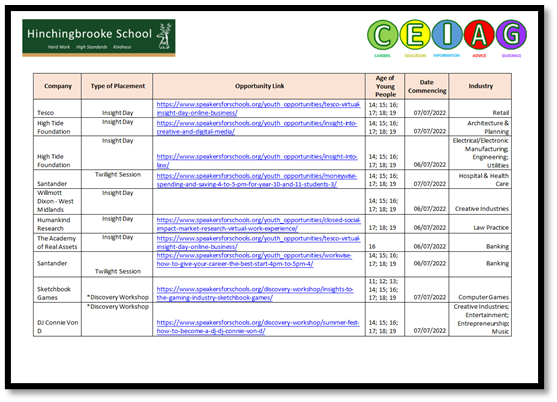Viewport: 557px width, 402px height.
Task: Select the Date Commencing header
Action: coord(427,86)
